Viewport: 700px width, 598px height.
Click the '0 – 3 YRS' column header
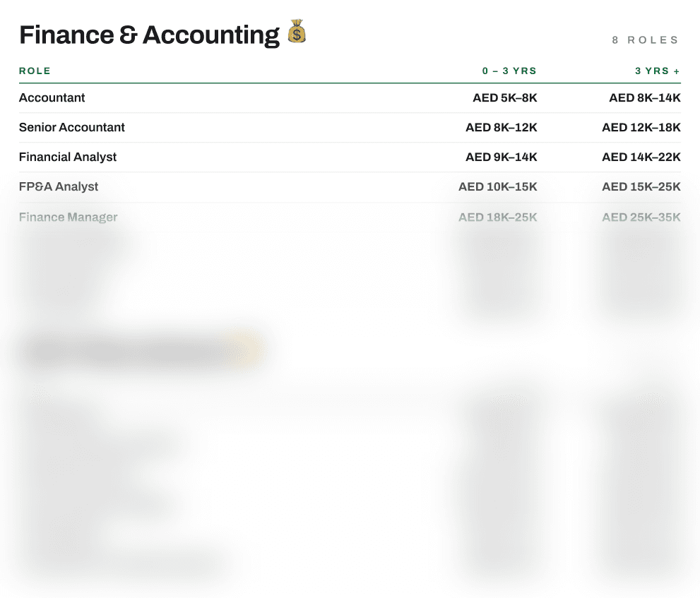[509, 71]
